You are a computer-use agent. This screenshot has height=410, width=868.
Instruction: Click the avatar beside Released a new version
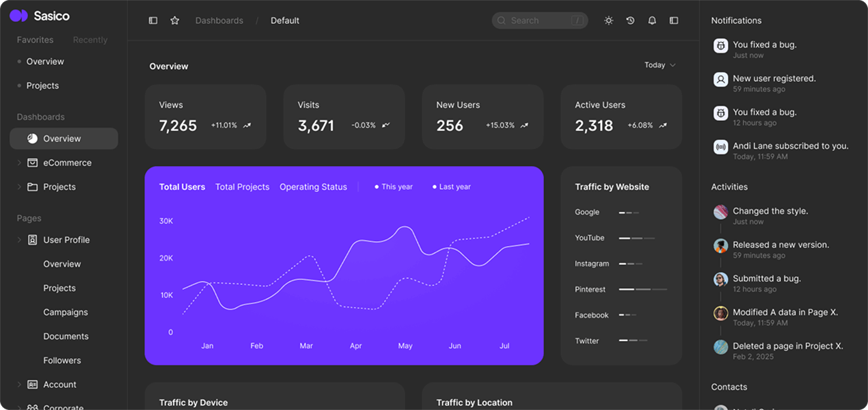click(x=720, y=245)
